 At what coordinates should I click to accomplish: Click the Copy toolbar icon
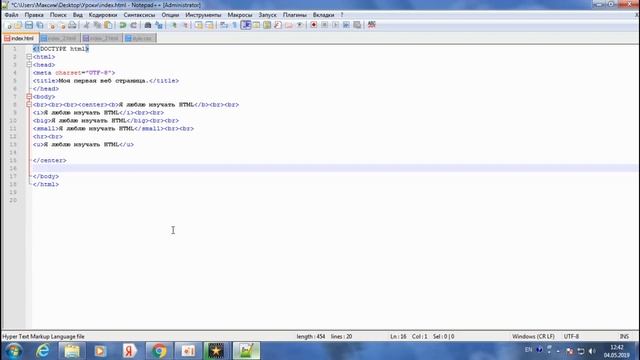[97, 25]
